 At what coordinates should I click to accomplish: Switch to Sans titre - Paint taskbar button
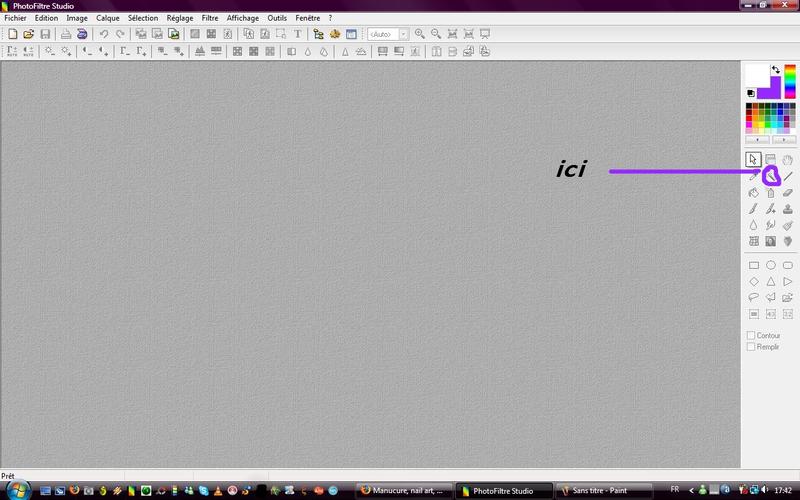coord(599,490)
